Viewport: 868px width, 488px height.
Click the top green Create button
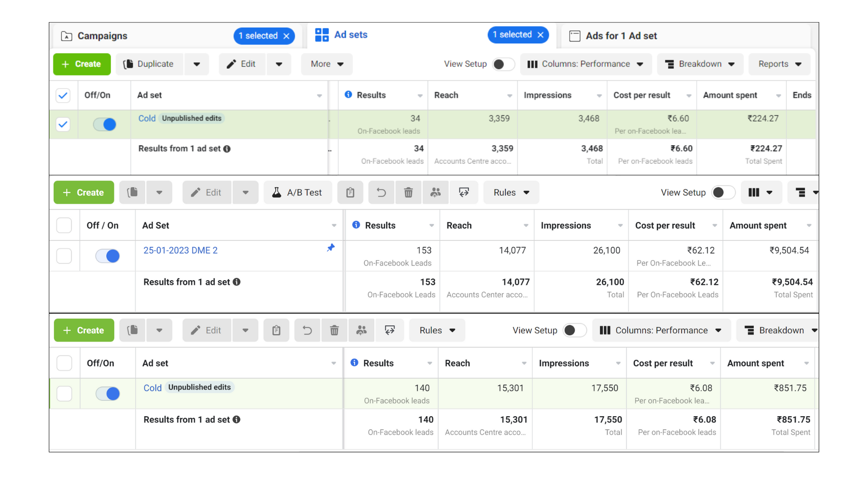point(82,64)
